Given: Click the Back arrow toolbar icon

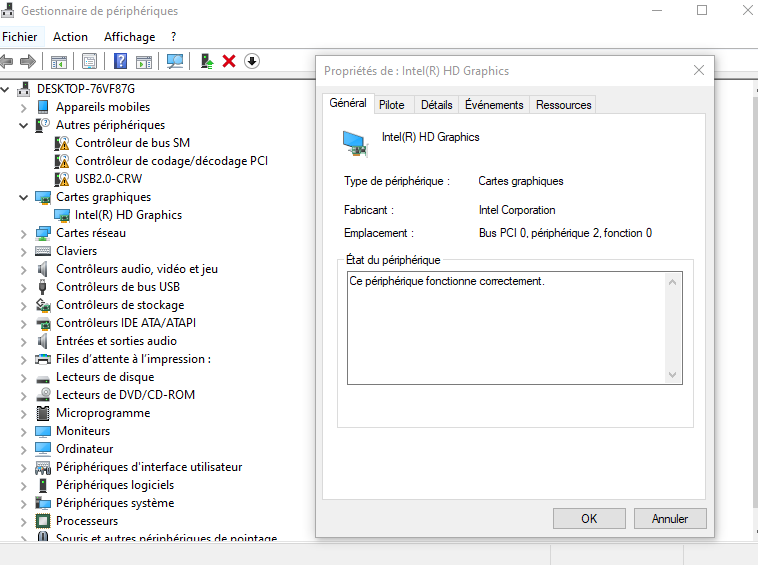Looking at the screenshot, I should 7,61.
